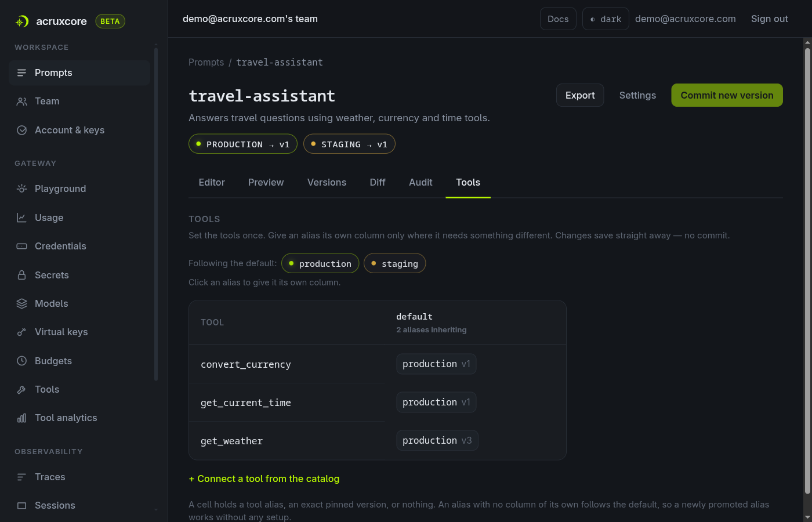Viewport: 812px width, 522px height.
Task: Click the Account & keys checkmark icon
Action: coord(21,130)
